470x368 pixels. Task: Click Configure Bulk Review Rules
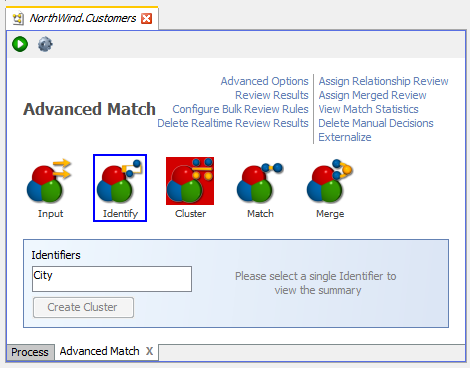click(x=240, y=109)
